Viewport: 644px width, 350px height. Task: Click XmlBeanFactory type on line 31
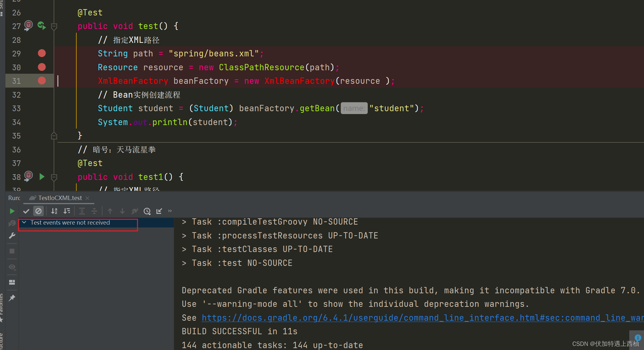pyautogui.click(x=133, y=81)
